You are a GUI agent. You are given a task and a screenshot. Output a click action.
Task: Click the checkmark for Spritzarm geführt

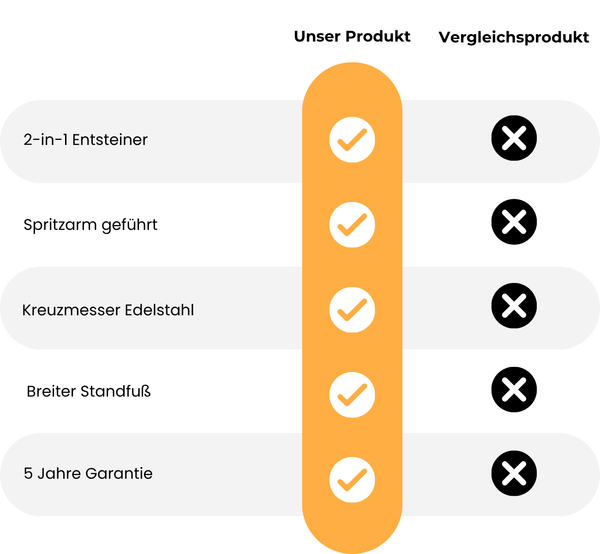[x=352, y=225]
